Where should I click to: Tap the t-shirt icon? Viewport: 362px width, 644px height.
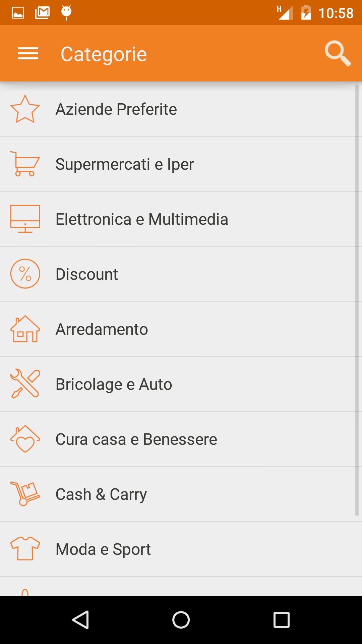pos(25,549)
